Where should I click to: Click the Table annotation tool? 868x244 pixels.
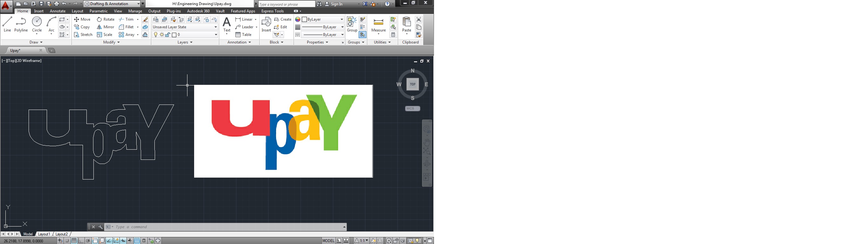click(244, 35)
